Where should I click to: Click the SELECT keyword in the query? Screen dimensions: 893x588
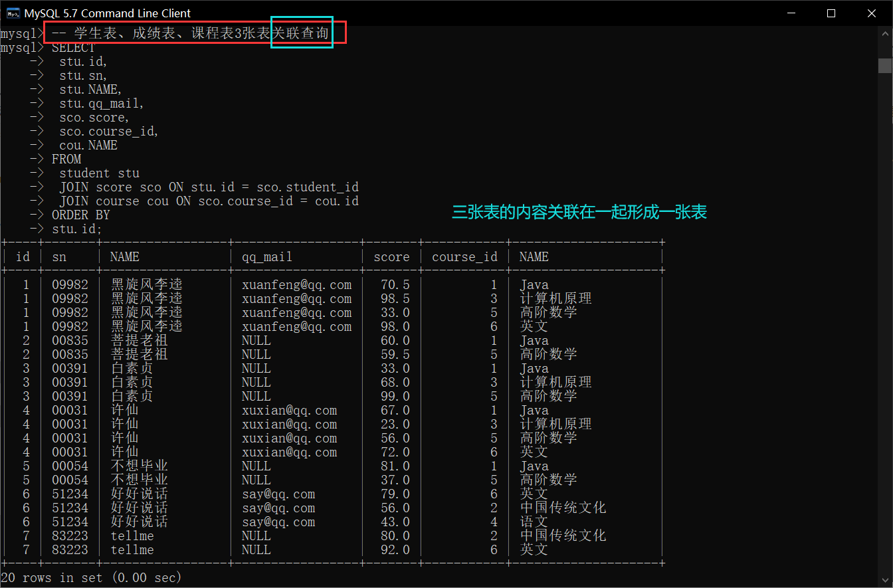[74, 48]
